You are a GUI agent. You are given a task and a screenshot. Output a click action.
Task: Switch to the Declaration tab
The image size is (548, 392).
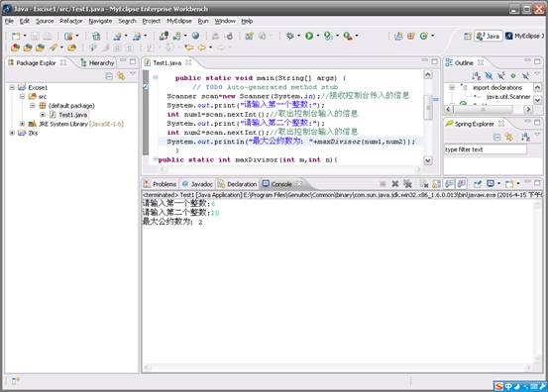[x=237, y=184]
